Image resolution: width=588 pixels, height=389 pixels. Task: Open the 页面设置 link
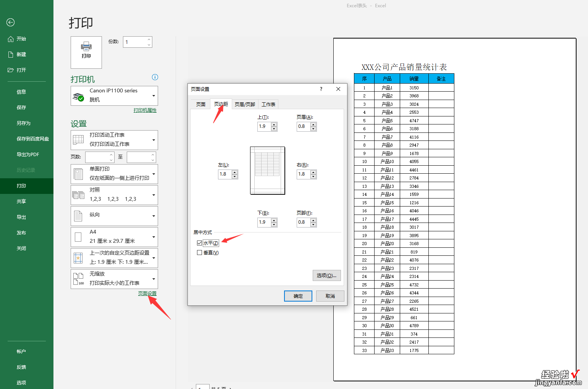tap(147, 293)
